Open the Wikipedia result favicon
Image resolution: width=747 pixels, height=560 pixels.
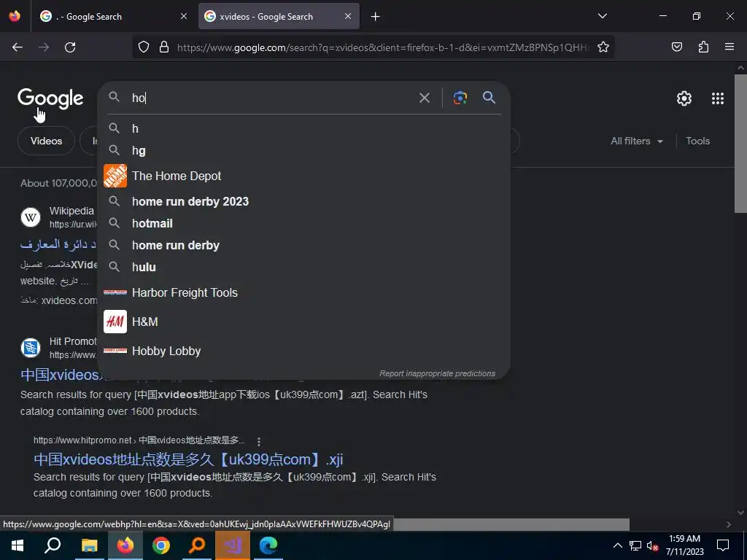(31, 217)
